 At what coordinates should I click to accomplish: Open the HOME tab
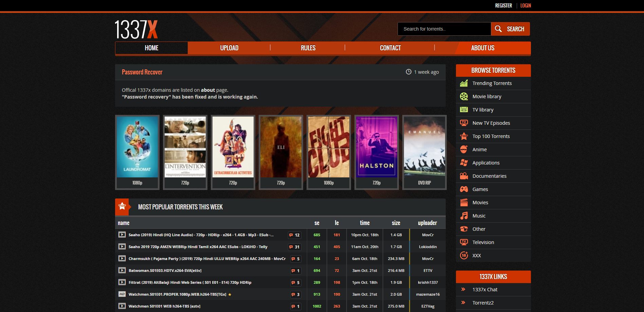151,48
